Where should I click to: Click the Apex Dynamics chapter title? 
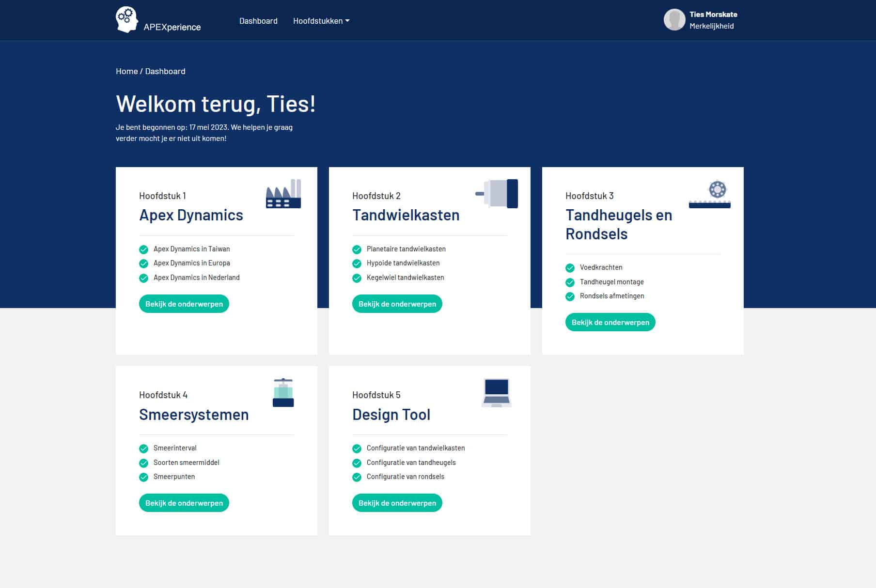[191, 215]
